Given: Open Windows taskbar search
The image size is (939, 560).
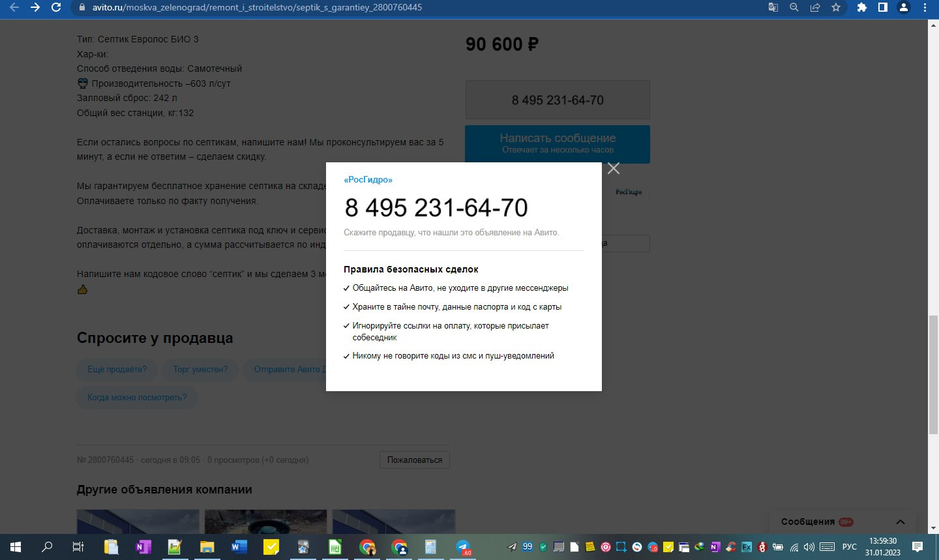Looking at the screenshot, I should pos(47,547).
